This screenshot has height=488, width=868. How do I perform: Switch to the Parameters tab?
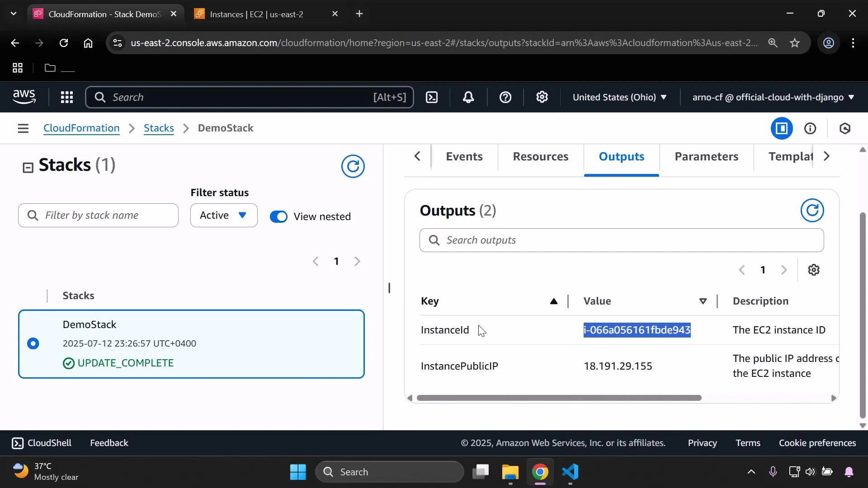tap(706, 156)
